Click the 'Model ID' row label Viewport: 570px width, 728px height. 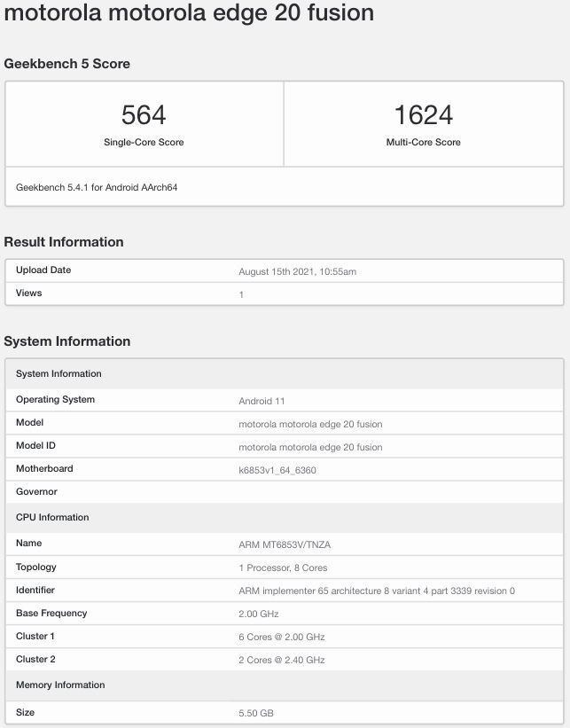(x=35, y=445)
